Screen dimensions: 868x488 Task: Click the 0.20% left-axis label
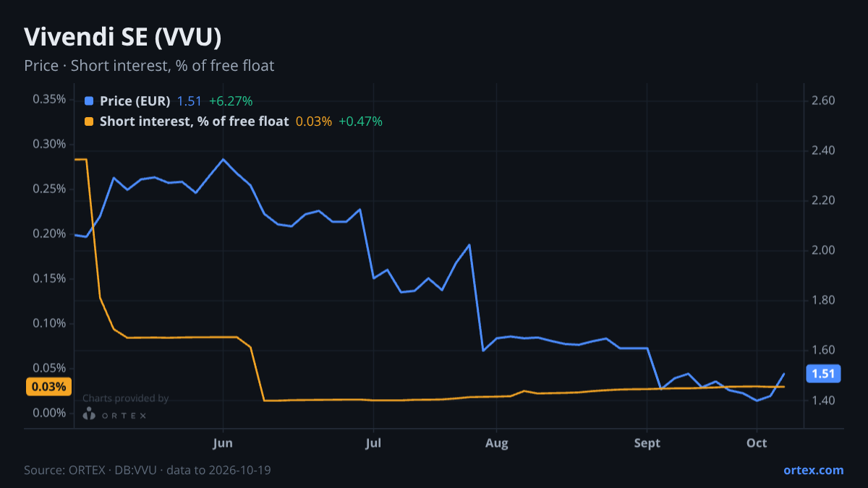tap(49, 234)
